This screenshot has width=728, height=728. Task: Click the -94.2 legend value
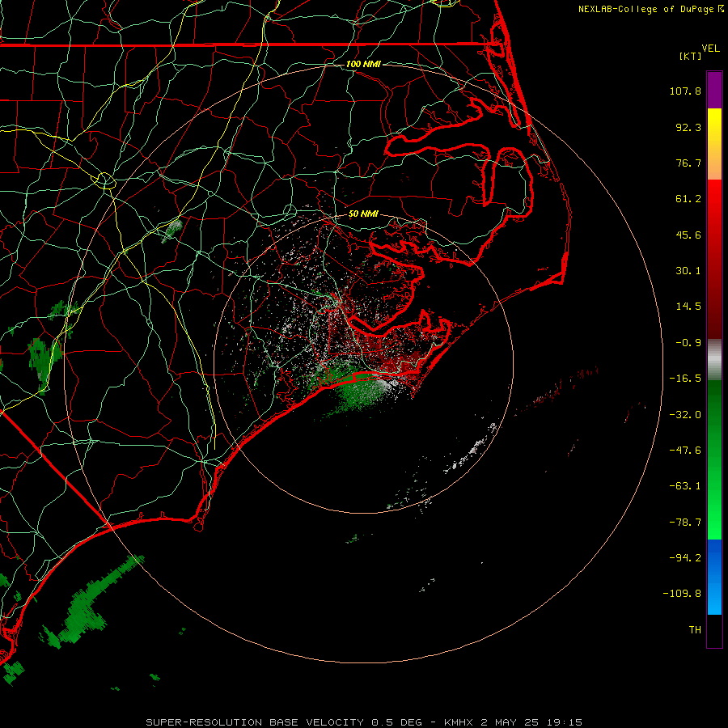coord(685,558)
